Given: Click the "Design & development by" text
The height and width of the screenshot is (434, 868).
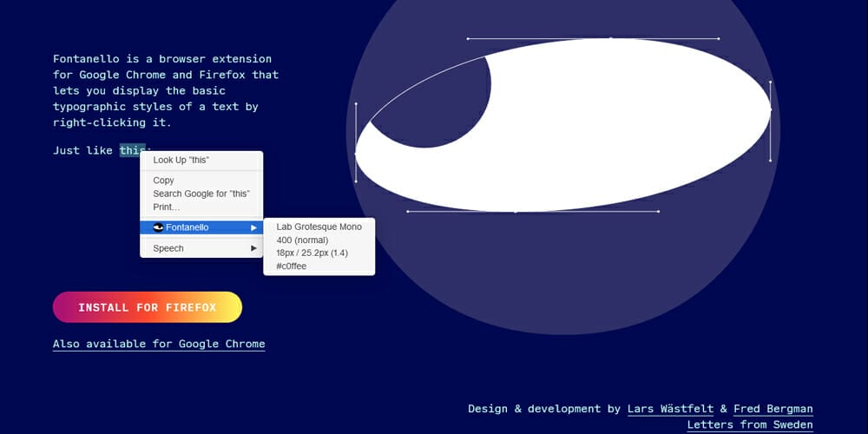Looking at the screenshot, I should pos(544,409).
